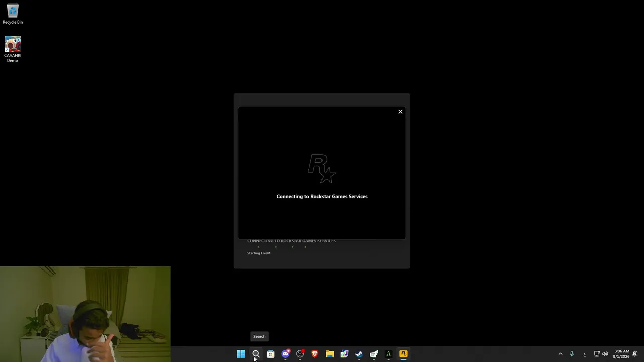Screen dimensions: 644x362
Task: Open taskbar Search
Action: 256,354
